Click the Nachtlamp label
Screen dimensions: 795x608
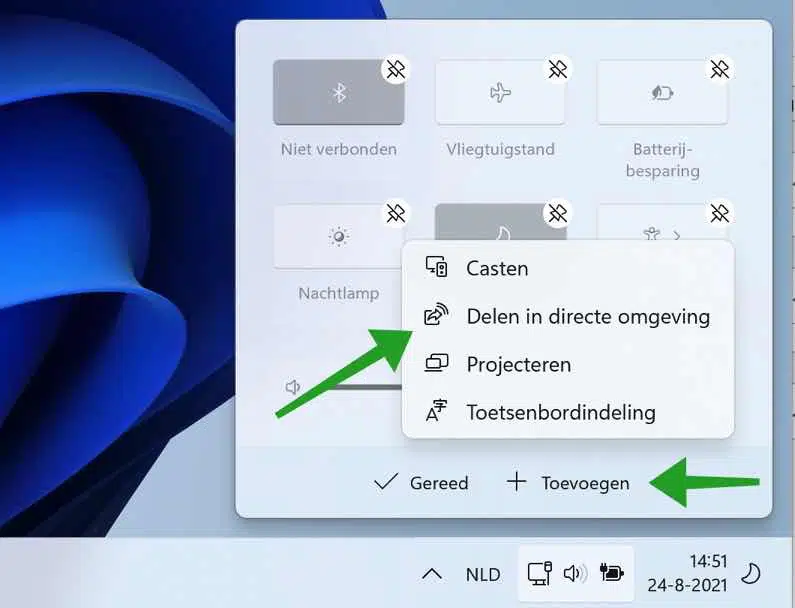tap(339, 293)
